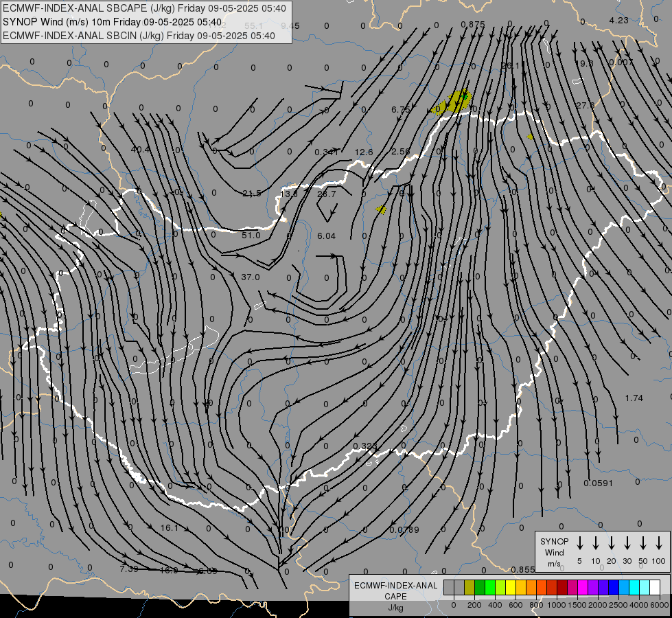Viewport: 672px width, 618px height.
Task: Click the 6000 tick label on CAPE scale
Action: pos(659,605)
